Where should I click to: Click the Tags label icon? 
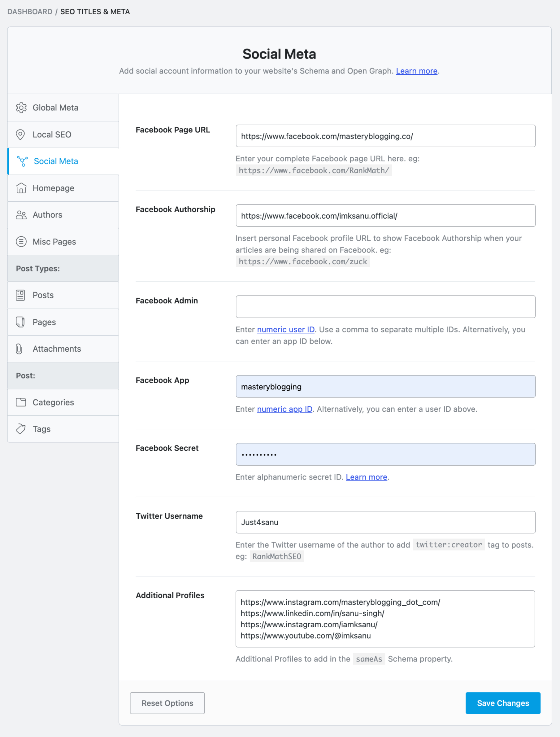point(21,429)
